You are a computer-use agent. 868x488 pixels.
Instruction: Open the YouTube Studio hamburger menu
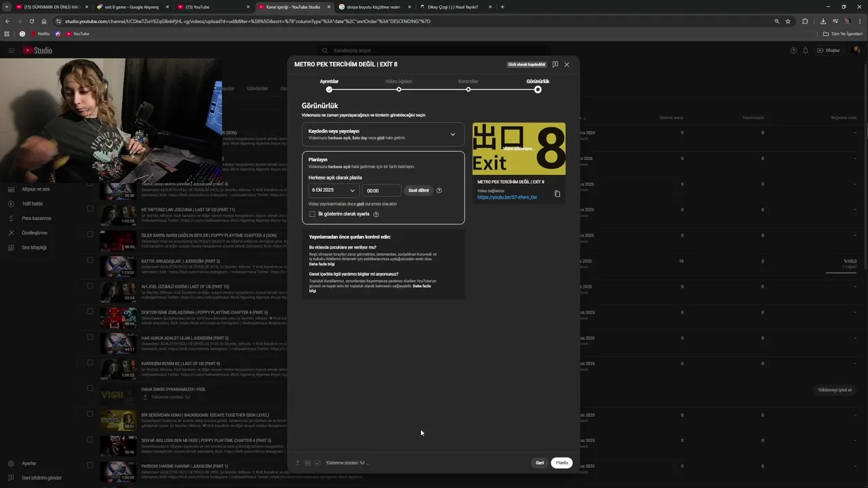(11, 50)
